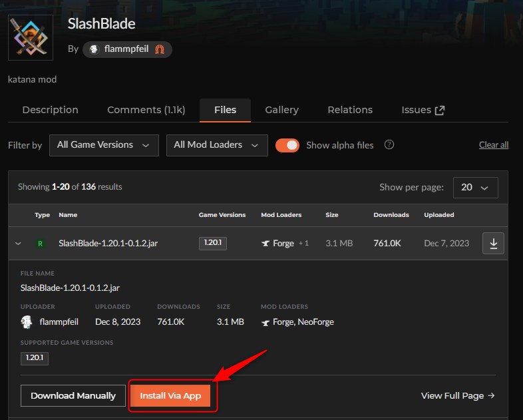Click the green R release type icon

[x=40, y=244]
